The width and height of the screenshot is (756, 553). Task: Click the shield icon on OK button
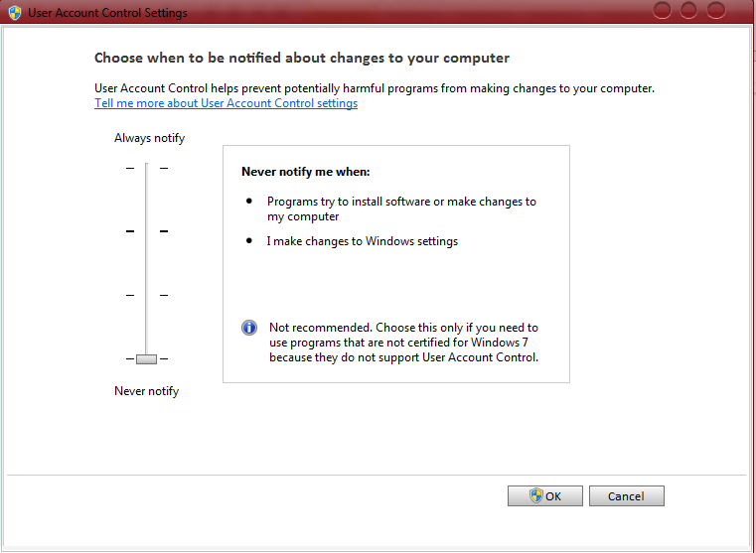(536, 495)
